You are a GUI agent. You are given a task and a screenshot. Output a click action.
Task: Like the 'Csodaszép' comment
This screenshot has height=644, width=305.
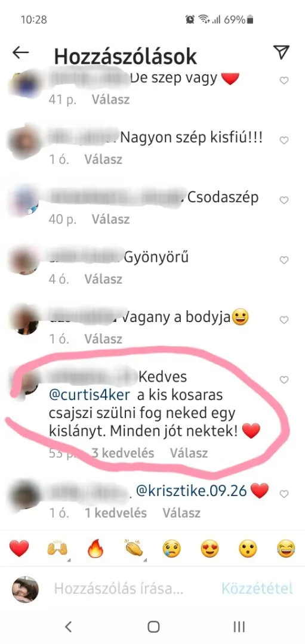pyautogui.click(x=284, y=200)
